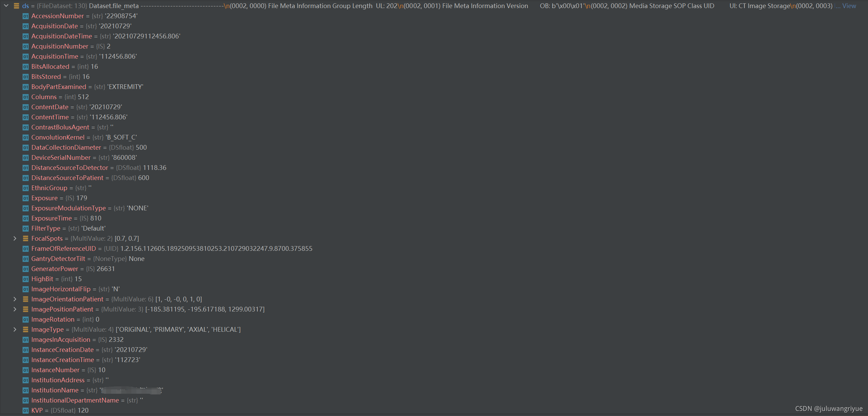Expand the ImageType MultiValue entry

click(x=15, y=329)
